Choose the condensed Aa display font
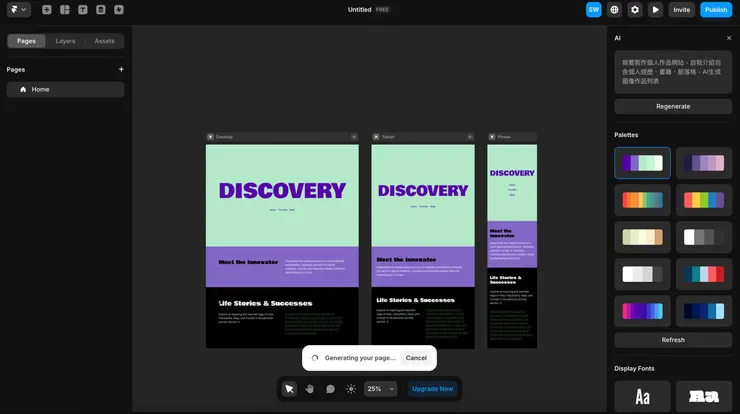The image size is (740, 414). coord(642,397)
